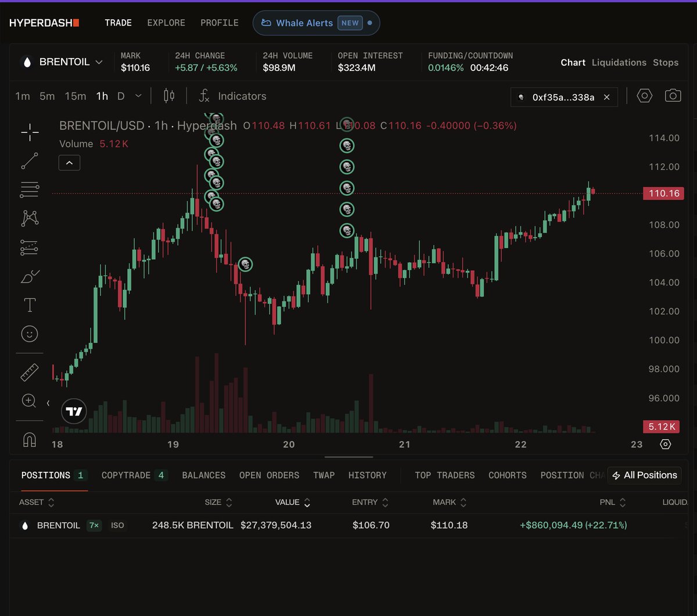Select the D daily timeframe
Image resolution: width=697 pixels, height=616 pixels.
click(121, 96)
